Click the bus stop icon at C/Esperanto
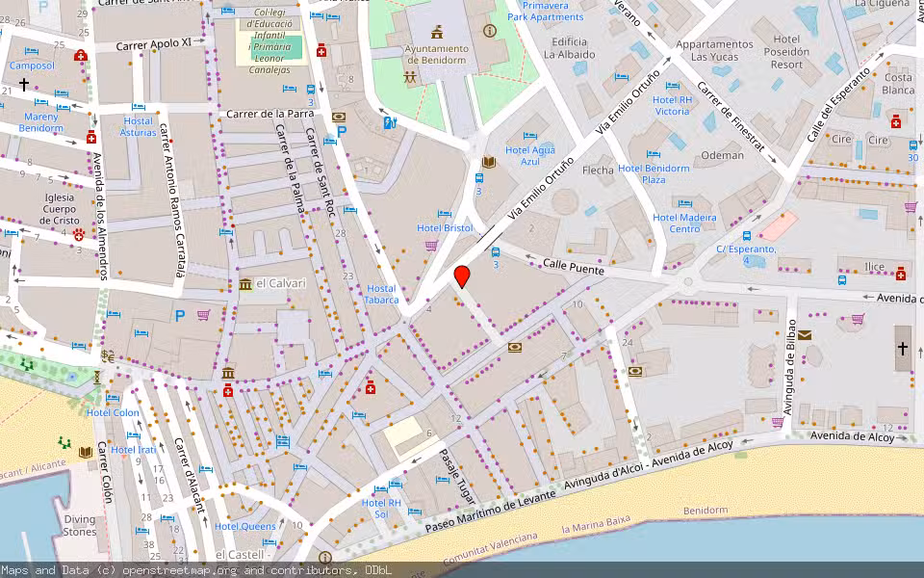924x578 pixels. pyautogui.click(x=747, y=236)
